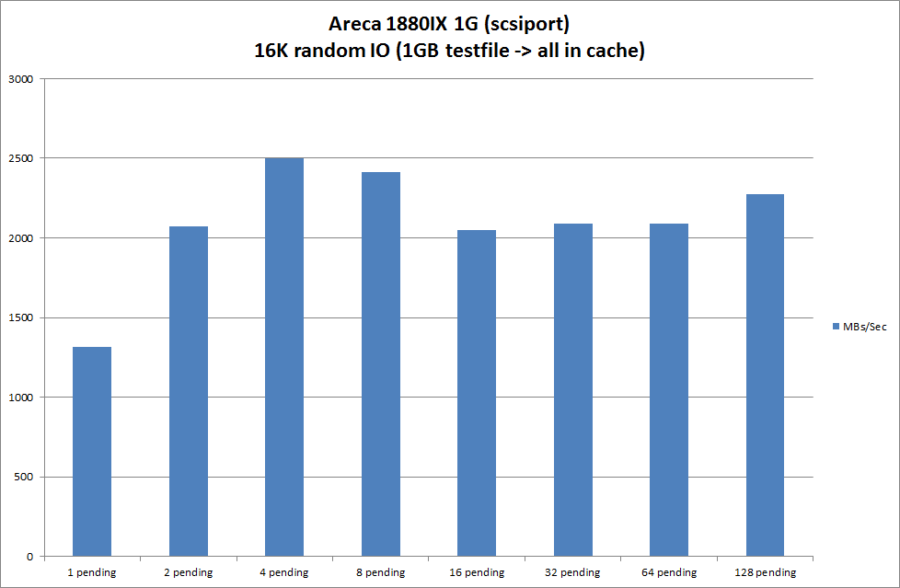
Task: Click the bar for 128 pending
Action: click(x=765, y=375)
